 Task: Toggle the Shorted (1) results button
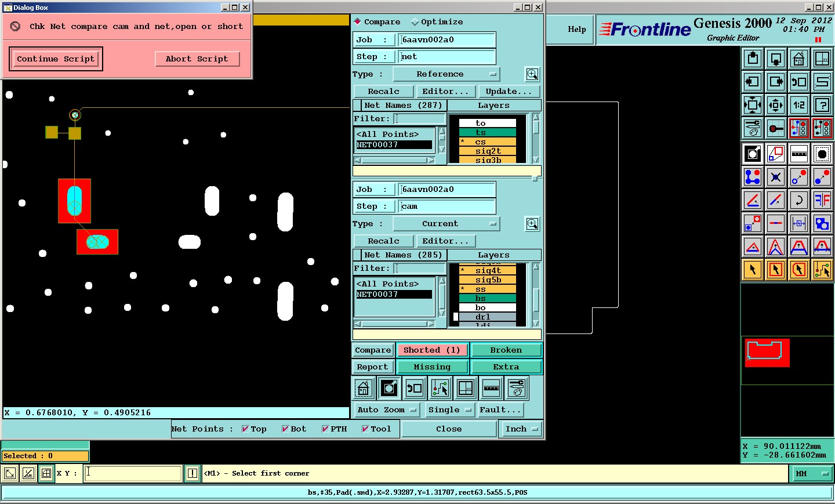[x=432, y=350]
